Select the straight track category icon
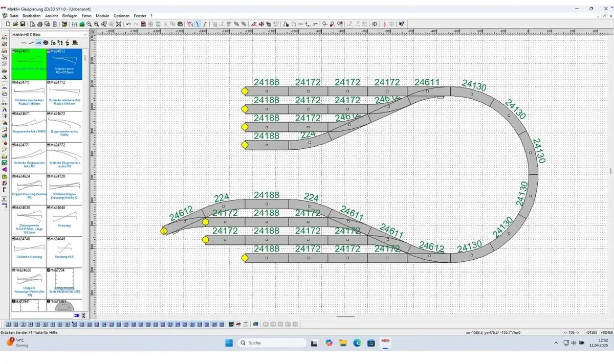 pyautogui.click(x=24, y=42)
